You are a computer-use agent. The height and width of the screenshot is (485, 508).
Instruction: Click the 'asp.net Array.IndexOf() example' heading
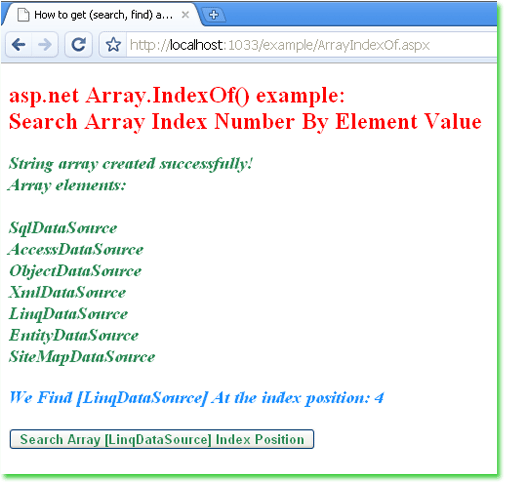[x=177, y=96]
